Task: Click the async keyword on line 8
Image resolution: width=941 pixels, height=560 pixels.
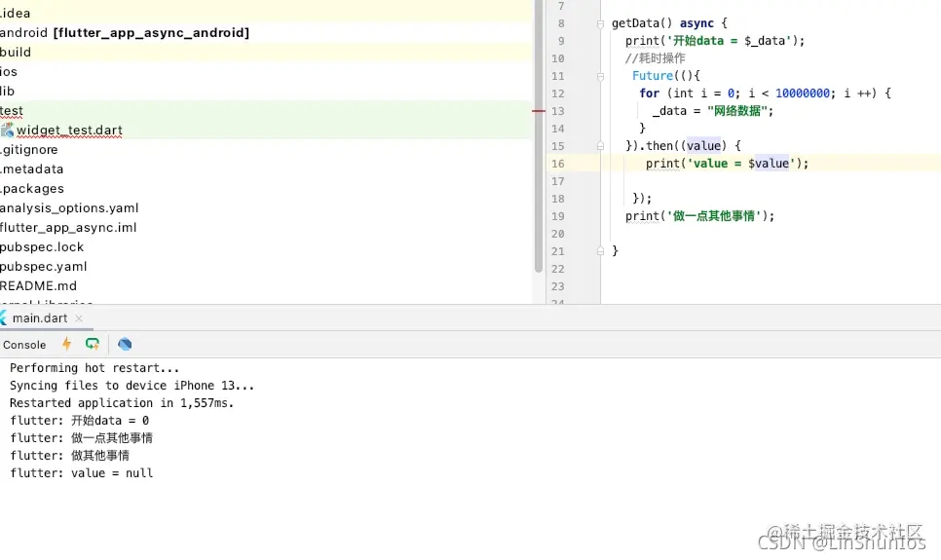Action: click(696, 23)
